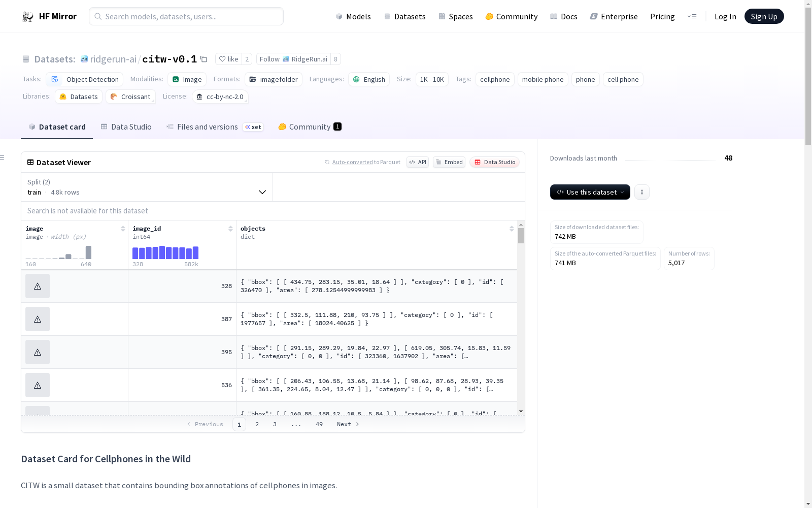Select the Image modality tag
Image resolution: width=812 pixels, height=508 pixels.
click(187, 79)
